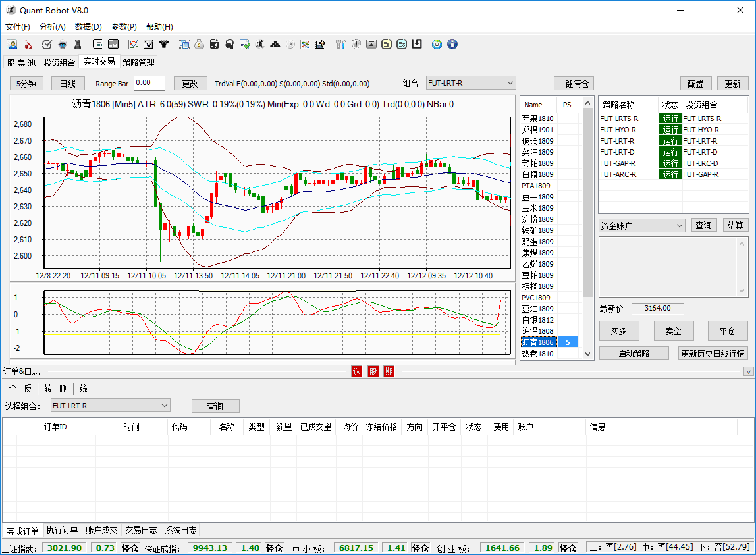Viewport: 756px width, 555px height.
Task: Expand the 选择组合 combo box
Action: [x=111, y=406]
